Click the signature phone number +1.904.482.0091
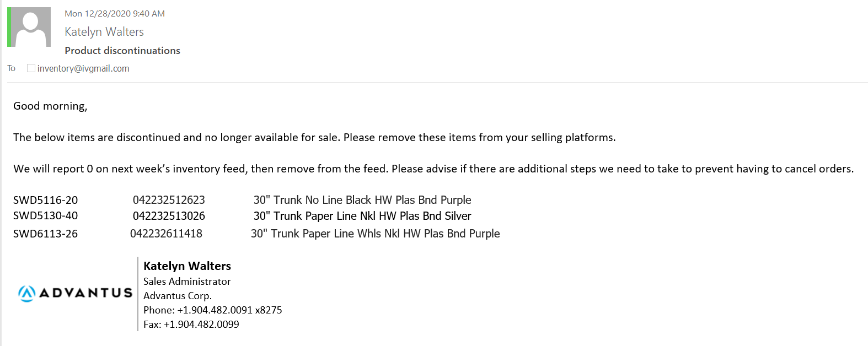 [215, 310]
